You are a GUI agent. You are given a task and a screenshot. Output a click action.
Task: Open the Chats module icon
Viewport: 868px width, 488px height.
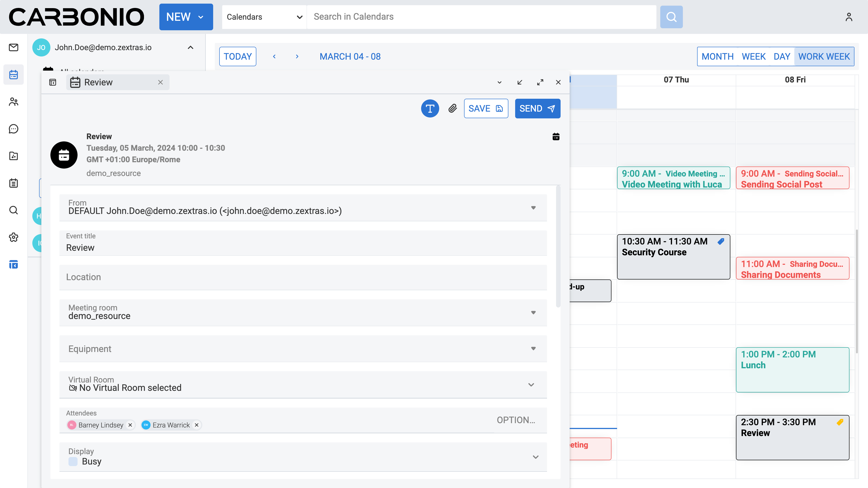pos(14,129)
